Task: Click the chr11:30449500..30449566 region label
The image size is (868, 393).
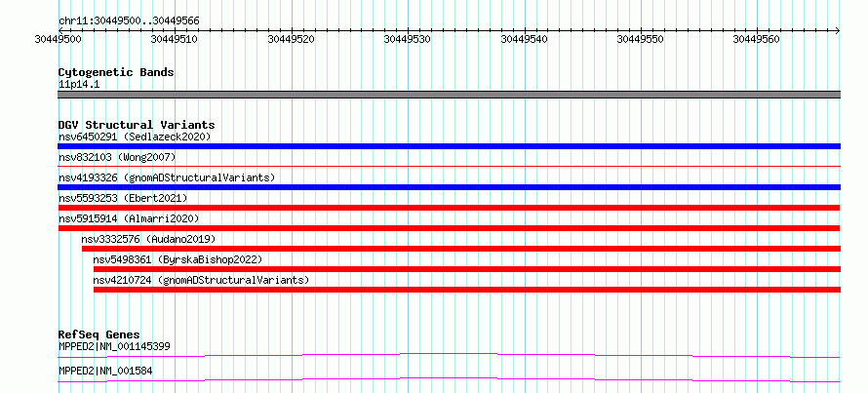Action: point(129,21)
